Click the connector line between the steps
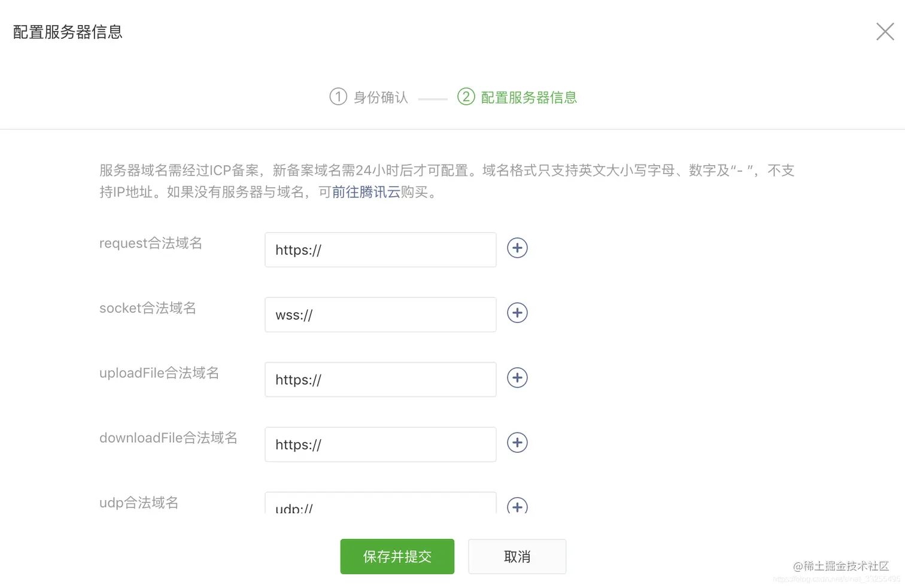The image size is (905, 588). [x=433, y=97]
